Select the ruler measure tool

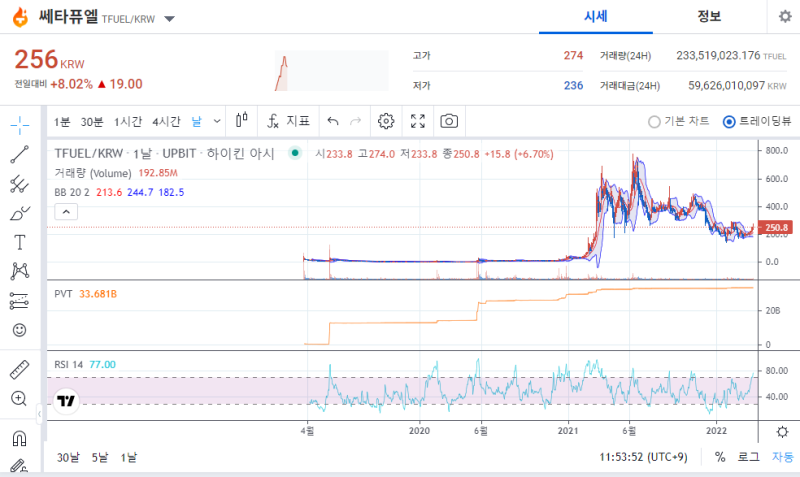[x=19, y=370]
